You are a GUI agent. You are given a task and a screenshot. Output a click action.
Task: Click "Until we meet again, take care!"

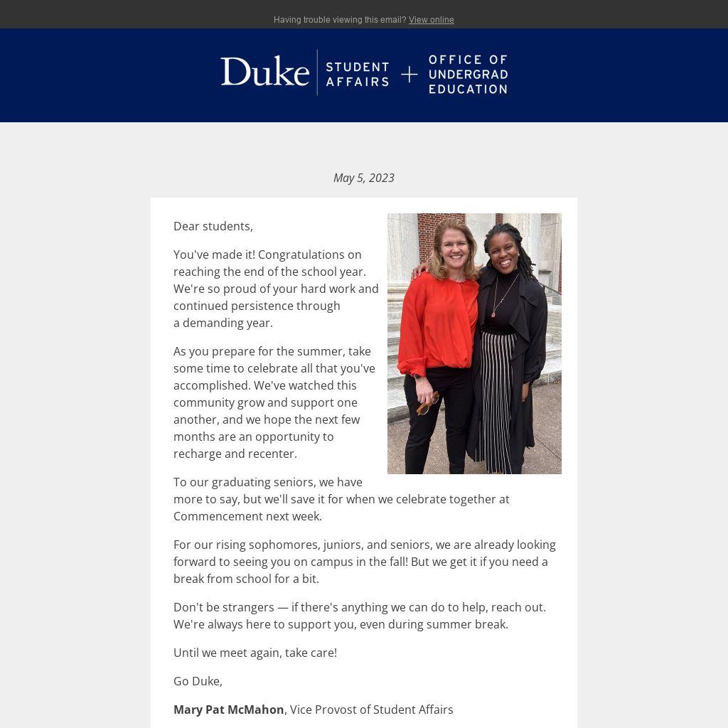255,653
